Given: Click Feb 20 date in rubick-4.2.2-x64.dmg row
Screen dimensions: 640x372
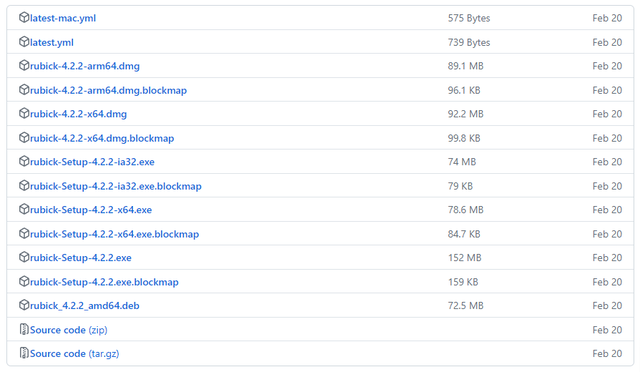Looking at the screenshot, I should 607,114.
